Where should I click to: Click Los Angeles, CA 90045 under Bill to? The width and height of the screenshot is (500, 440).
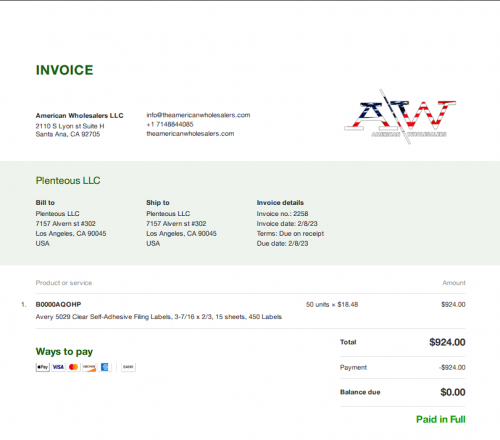point(71,234)
